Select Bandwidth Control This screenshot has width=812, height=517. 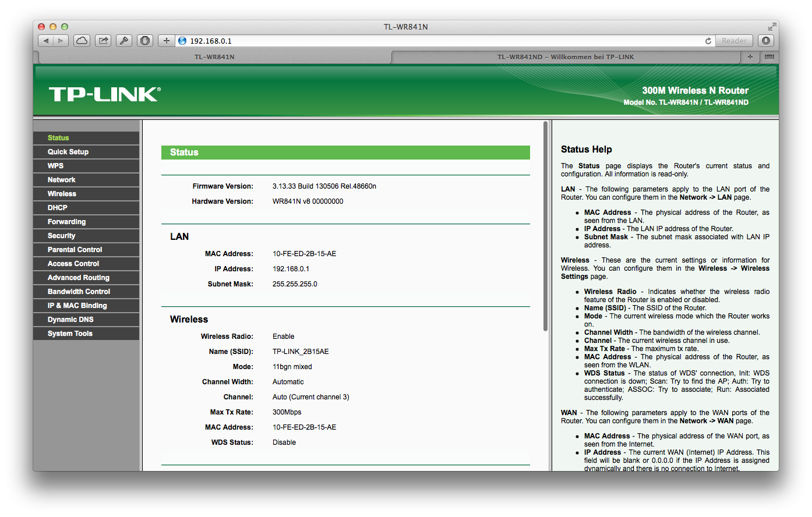pyautogui.click(x=86, y=292)
